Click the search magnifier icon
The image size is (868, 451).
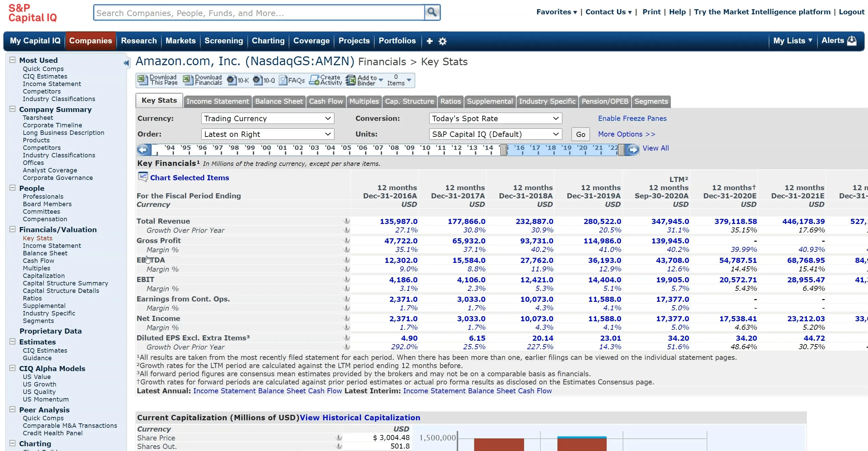432,13
